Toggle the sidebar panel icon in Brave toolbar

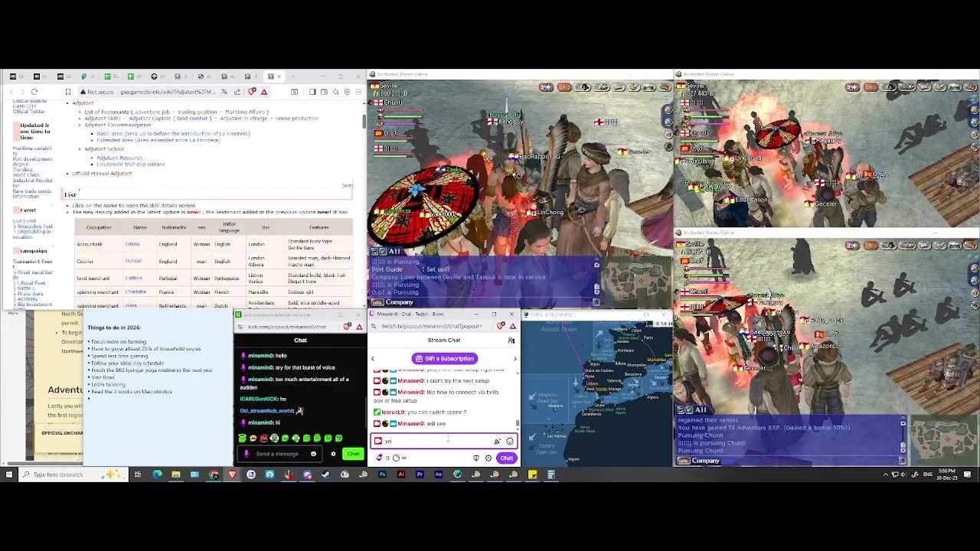(x=312, y=92)
